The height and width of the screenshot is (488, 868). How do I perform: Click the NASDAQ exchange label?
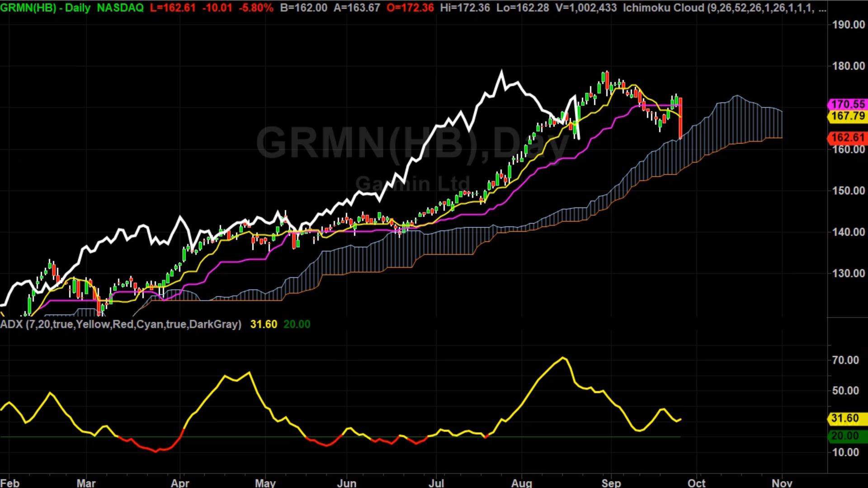[x=120, y=8]
